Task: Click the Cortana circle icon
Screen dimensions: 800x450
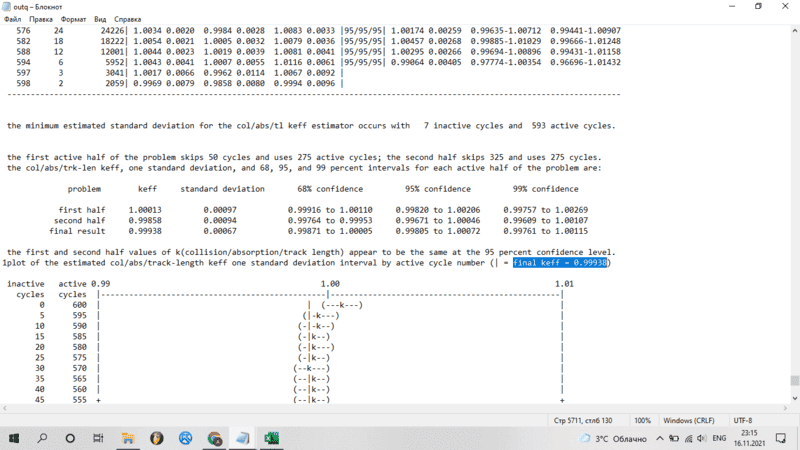Action: click(x=70, y=438)
